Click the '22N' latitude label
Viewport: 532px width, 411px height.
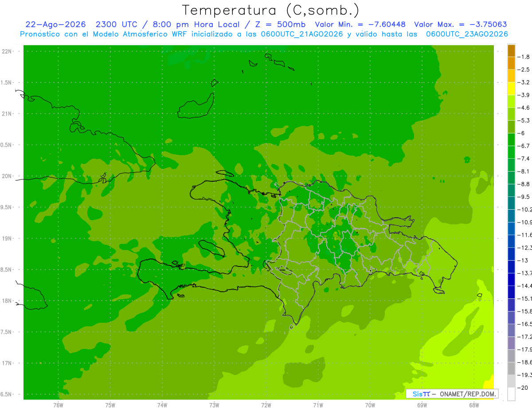[6, 51]
